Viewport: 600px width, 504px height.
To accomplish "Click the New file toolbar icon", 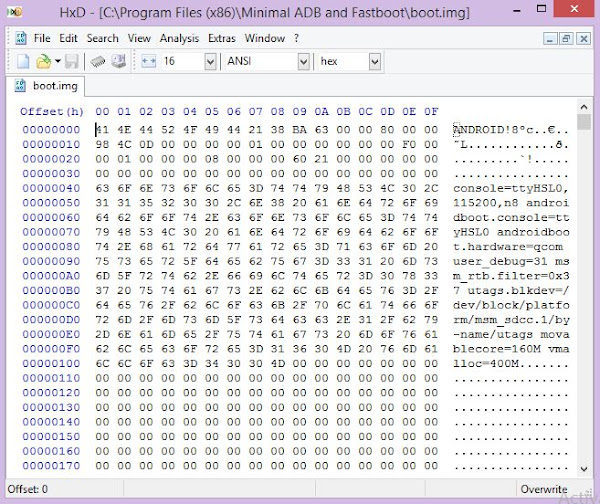I will point(23,61).
